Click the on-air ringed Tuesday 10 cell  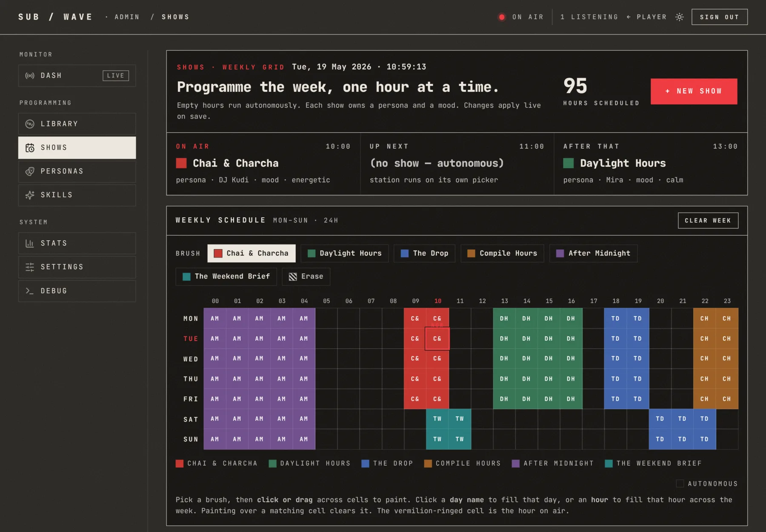click(x=437, y=339)
